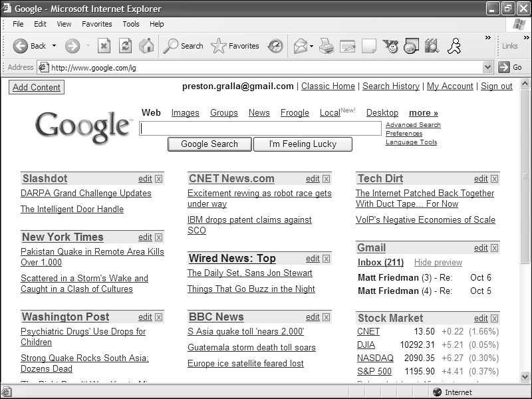Close the New York Times module
Screen dimensions: 532x399
tap(158, 237)
